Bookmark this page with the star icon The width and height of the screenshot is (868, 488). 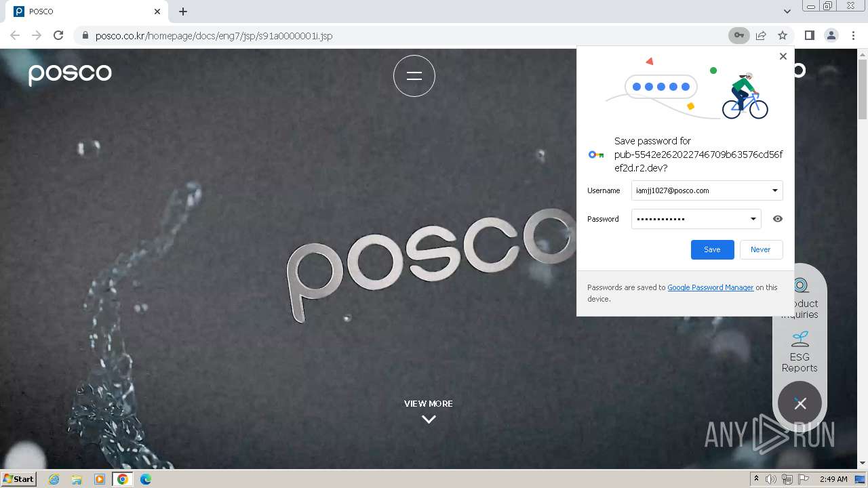(x=783, y=35)
